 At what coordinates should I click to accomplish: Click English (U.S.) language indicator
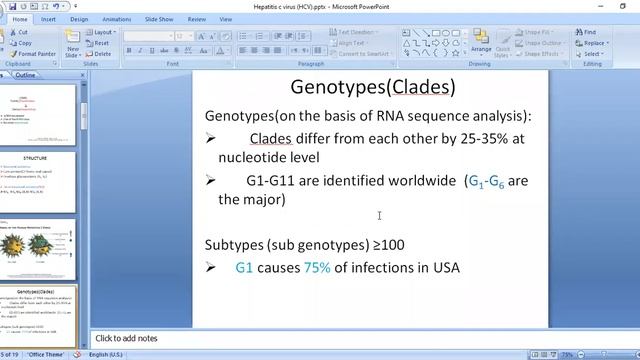tap(106, 354)
